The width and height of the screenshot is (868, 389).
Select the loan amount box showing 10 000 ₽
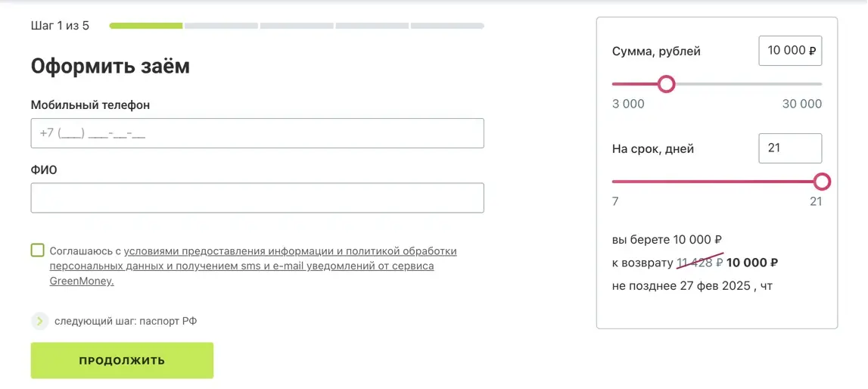(x=790, y=51)
